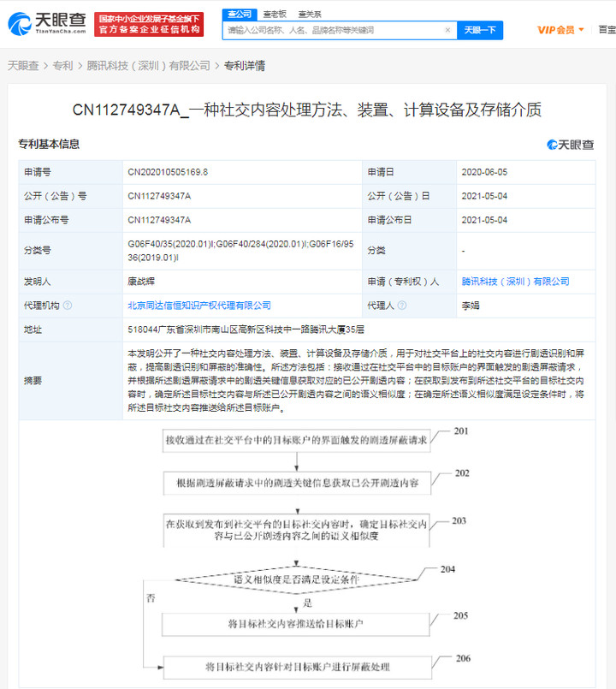616x689 pixels.
Task: Clear the search box with the X icon
Action: coord(447,30)
